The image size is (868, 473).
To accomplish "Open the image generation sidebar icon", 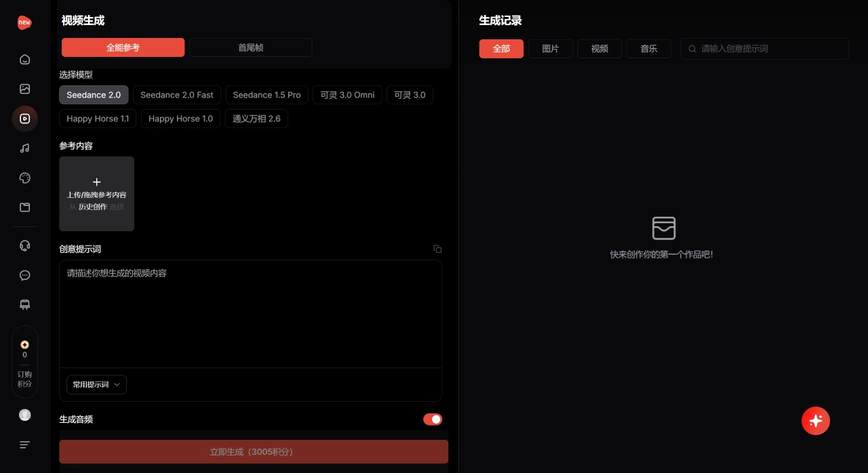I will click(x=25, y=89).
